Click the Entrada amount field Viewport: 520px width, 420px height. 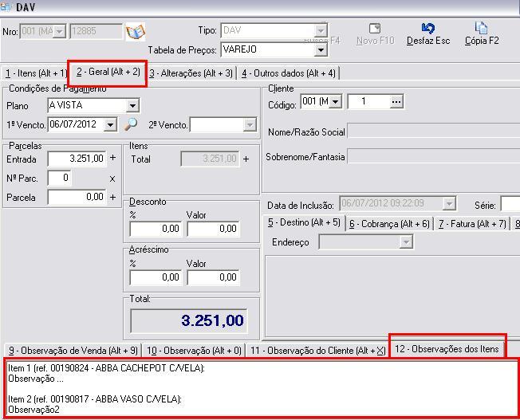pyautogui.click(x=77, y=159)
